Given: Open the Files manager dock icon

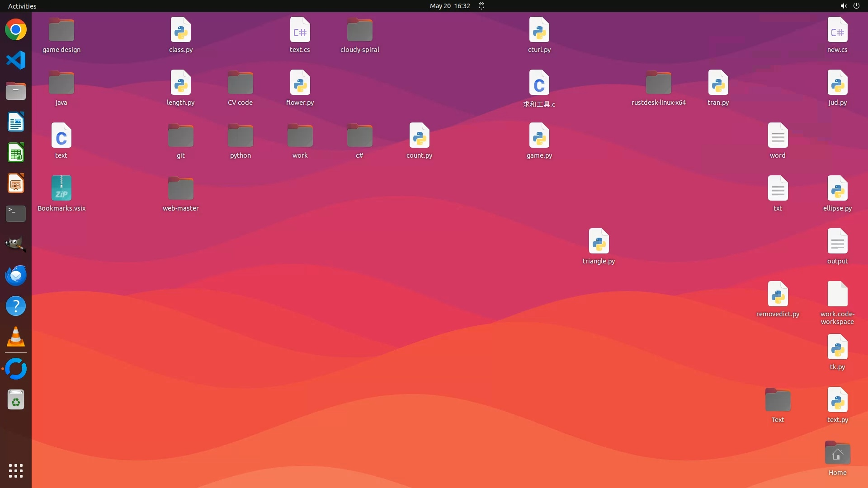Looking at the screenshot, I should (x=16, y=91).
